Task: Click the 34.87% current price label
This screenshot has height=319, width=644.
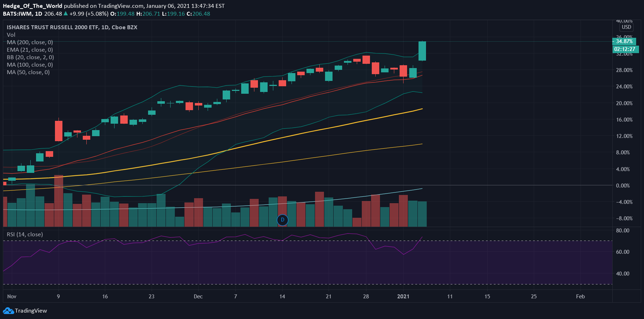Action: click(624, 41)
